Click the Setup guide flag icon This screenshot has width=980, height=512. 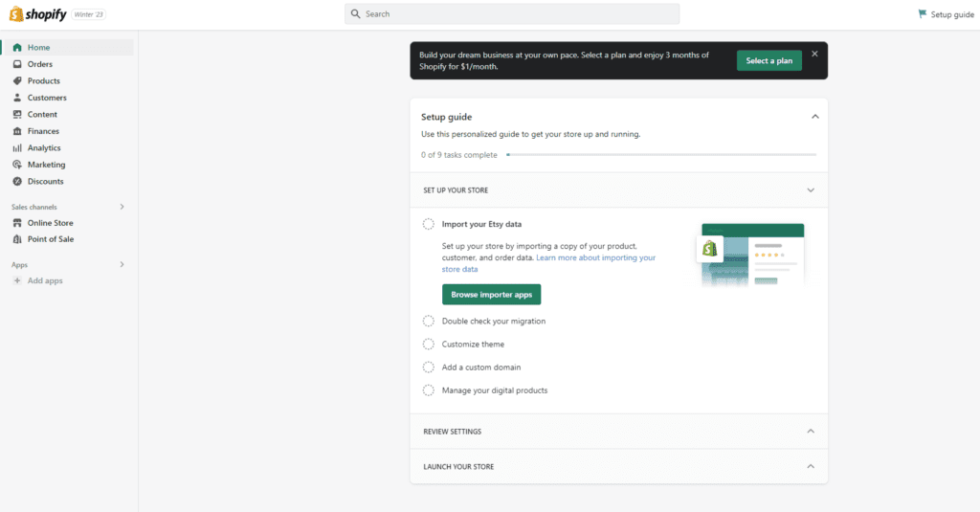pyautogui.click(x=922, y=13)
